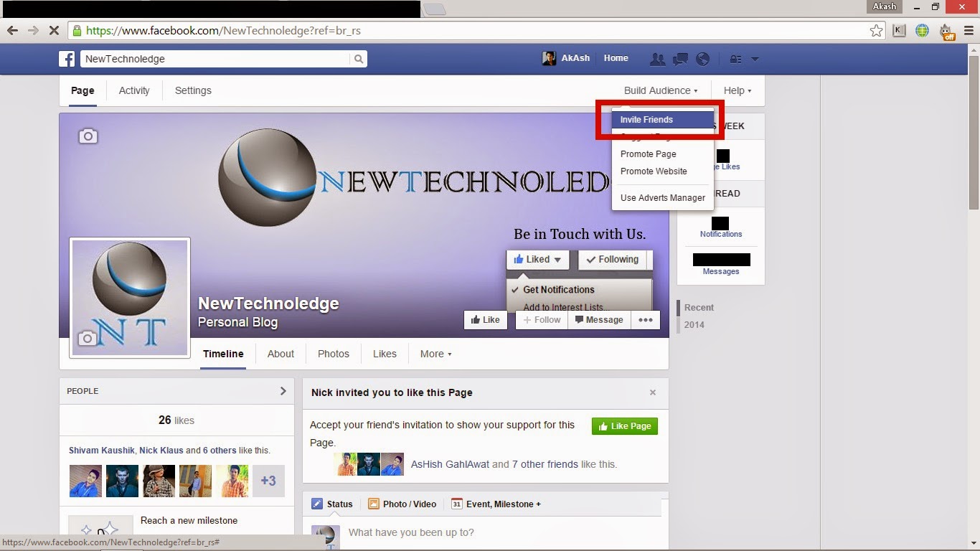
Task: Open the Page tab
Action: click(x=83, y=90)
